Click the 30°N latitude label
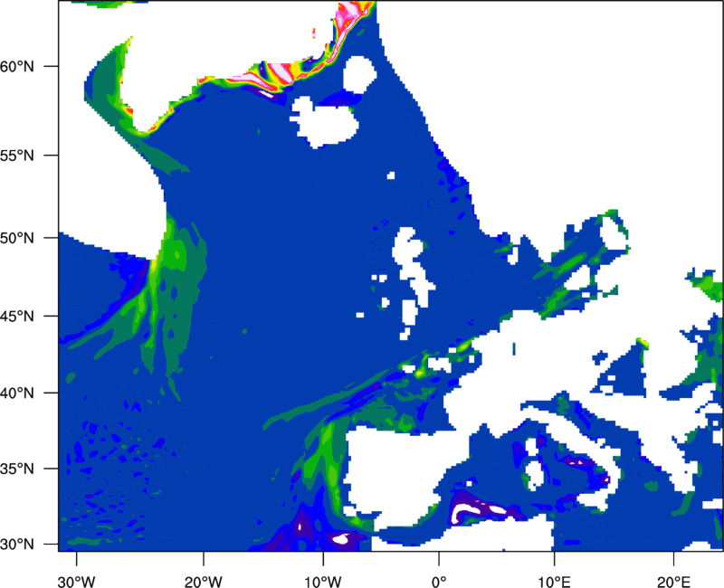The width and height of the screenshot is (724, 588). coord(17,545)
